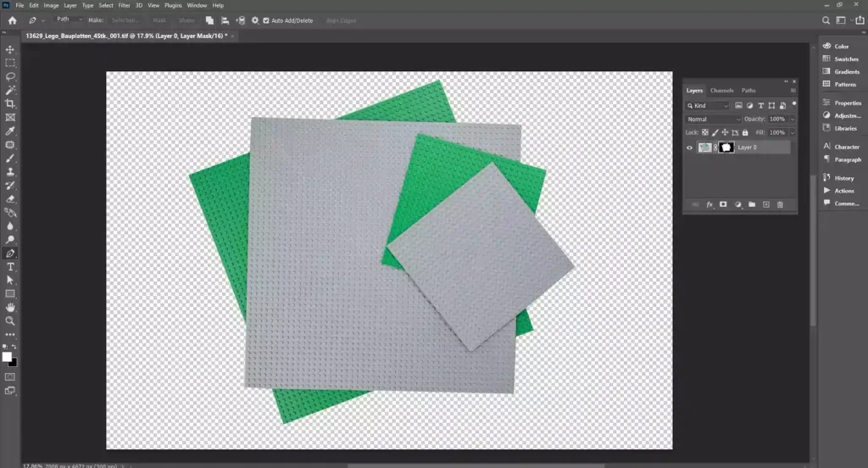Pick the Horizontal Type tool
Screen dimensions: 868x468
pyautogui.click(x=10, y=266)
